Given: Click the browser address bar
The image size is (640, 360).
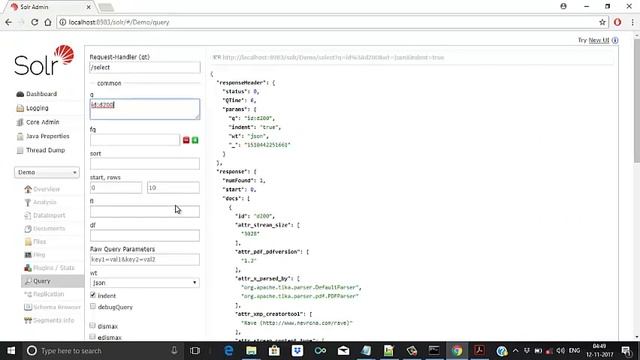Looking at the screenshot, I should (327, 22).
